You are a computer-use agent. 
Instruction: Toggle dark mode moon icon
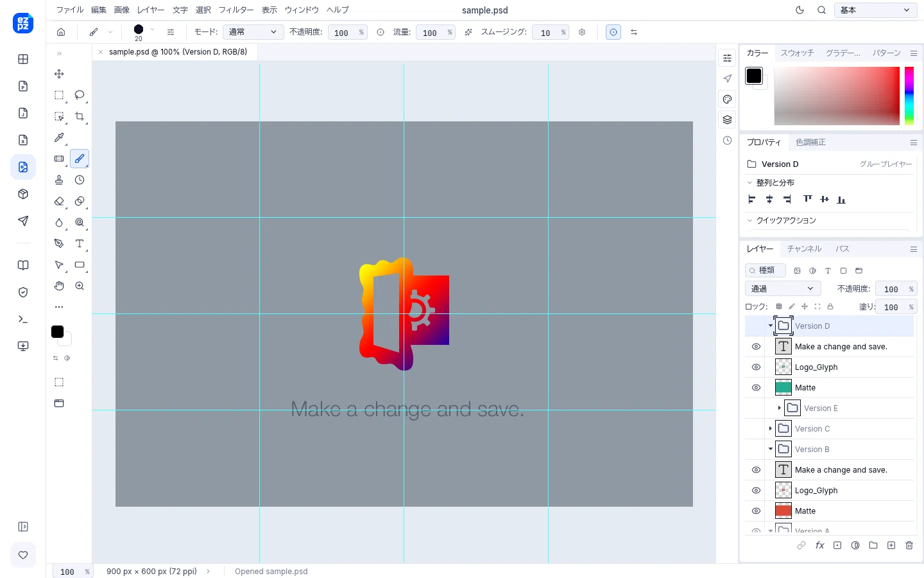(x=800, y=10)
